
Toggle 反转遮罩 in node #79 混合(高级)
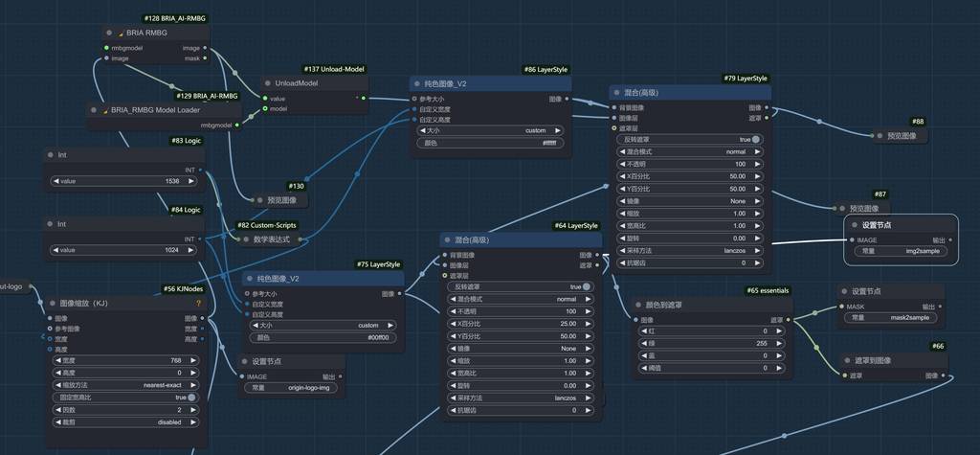tap(756, 139)
